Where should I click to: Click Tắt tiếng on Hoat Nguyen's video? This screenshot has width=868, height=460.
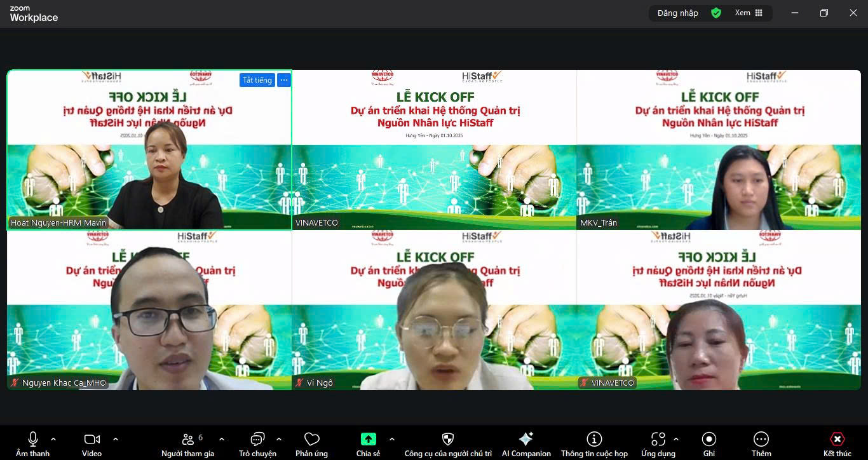click(257, 80)
